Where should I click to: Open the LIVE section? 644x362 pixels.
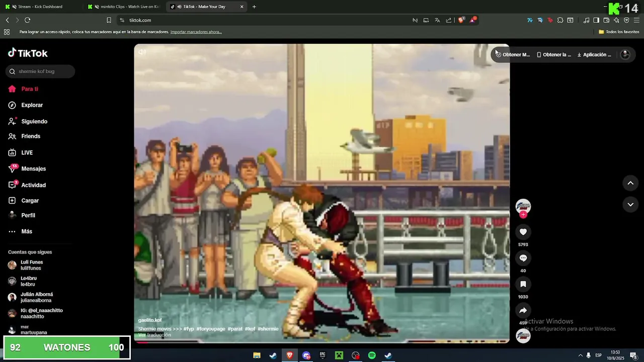tap(21, 152)
